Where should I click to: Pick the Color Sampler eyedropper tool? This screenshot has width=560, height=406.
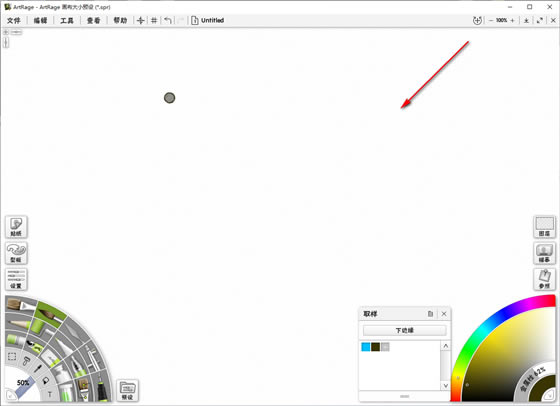38,368
